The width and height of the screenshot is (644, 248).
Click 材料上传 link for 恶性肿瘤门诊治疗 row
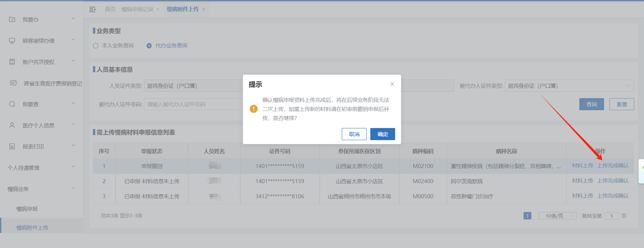pyautogui.click(x=583, y=196)
